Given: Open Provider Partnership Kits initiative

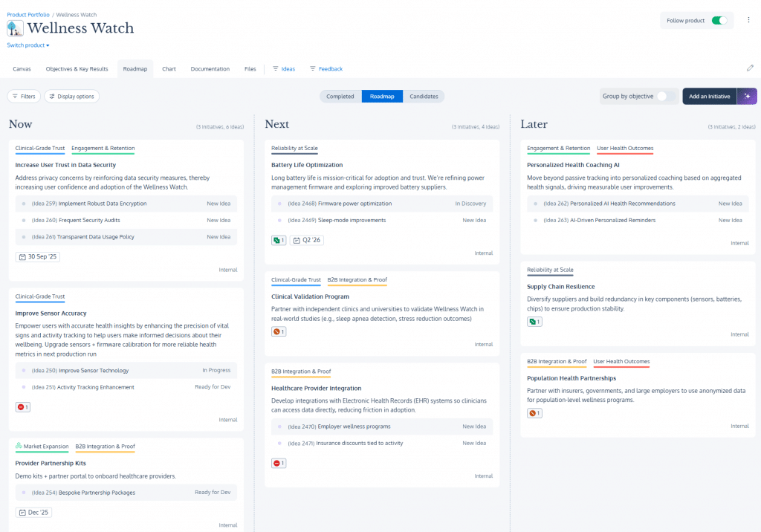Looking at the screenshot, I should (51, 464).
